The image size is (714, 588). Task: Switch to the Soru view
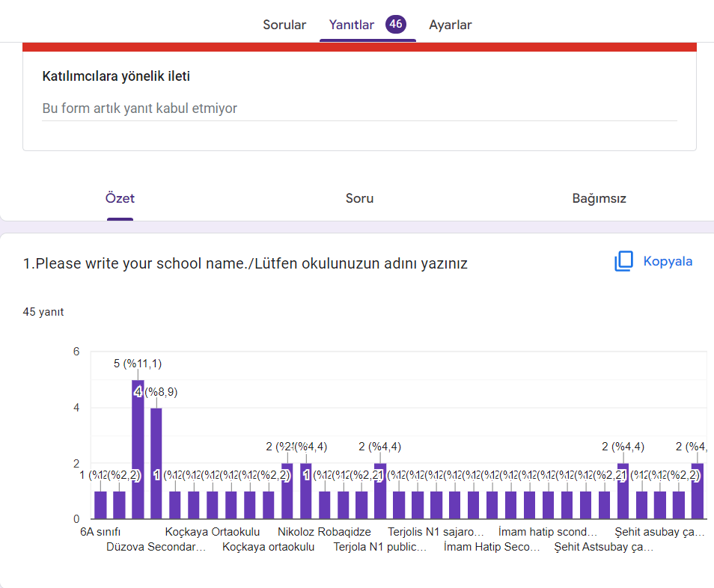(x=359, y=198)
